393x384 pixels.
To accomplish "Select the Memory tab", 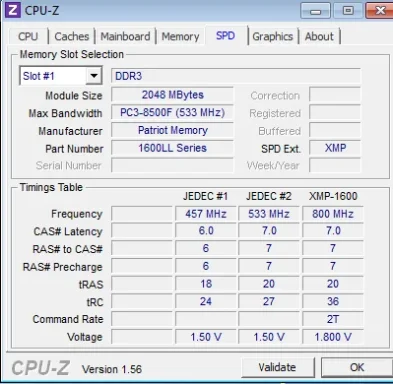I will point(180,36).
